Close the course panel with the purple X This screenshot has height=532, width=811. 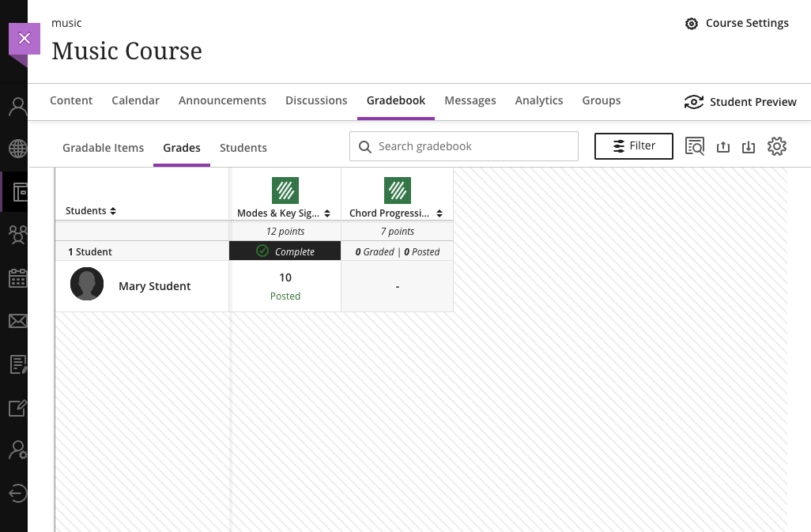point(24,38)
